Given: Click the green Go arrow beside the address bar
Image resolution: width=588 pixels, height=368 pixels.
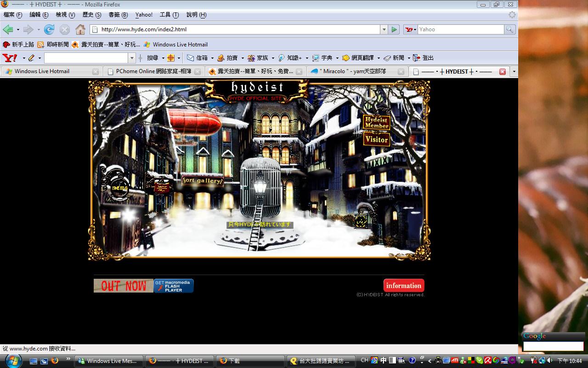Looking at the screenshot, I should point(394,29).
